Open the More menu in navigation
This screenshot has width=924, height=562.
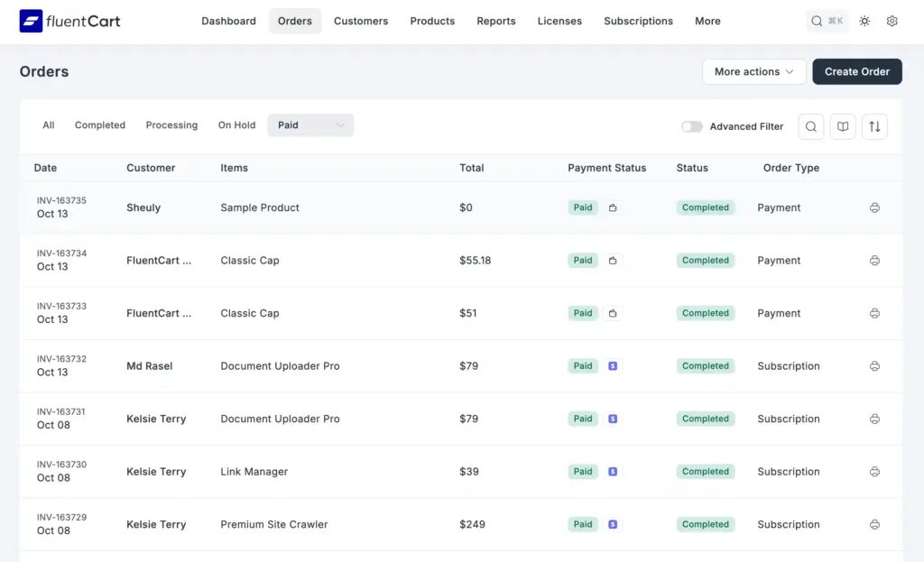pyautogui.click(x=707, y=21)
